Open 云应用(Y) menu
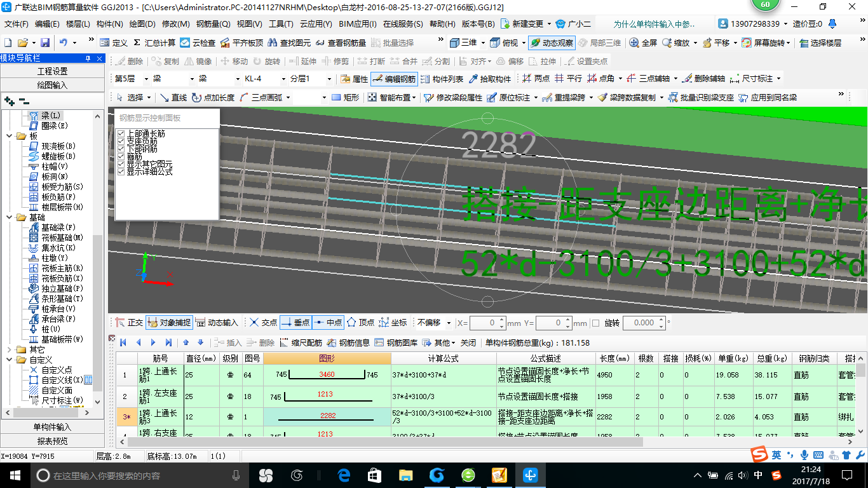Screen dimensions: 868x488 point(316,24)
